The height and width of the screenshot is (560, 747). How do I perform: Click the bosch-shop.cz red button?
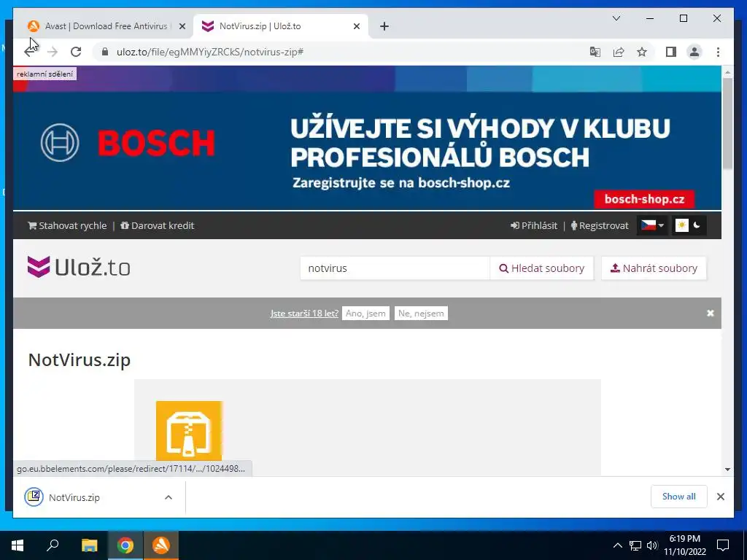(644, 199)
